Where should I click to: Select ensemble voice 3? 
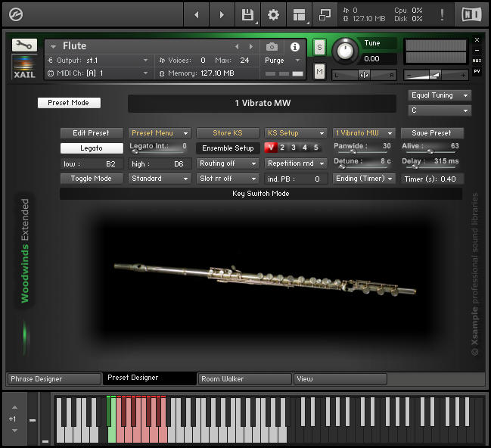point(294,148)
